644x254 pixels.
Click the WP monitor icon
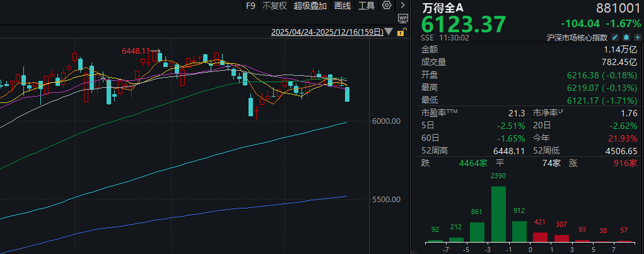[402, 18]
